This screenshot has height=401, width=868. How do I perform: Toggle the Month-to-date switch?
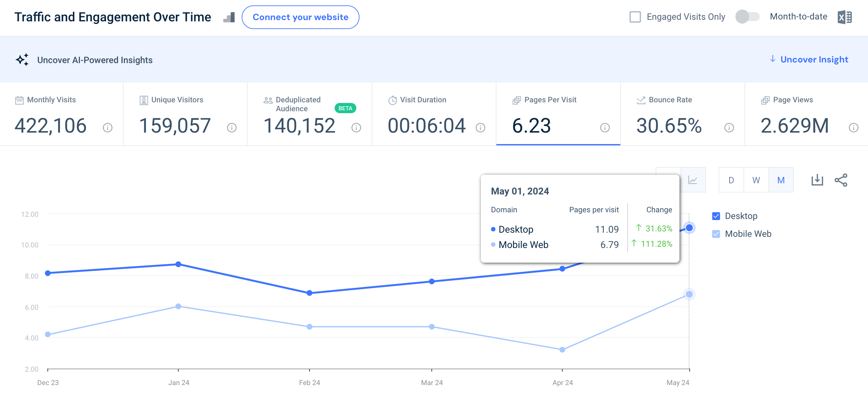747,17
